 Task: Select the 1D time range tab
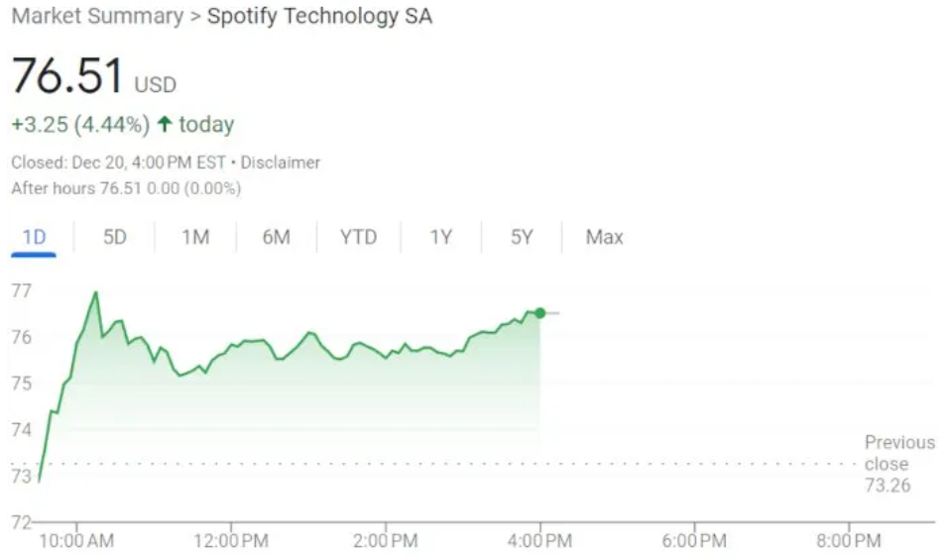(34, 237)
